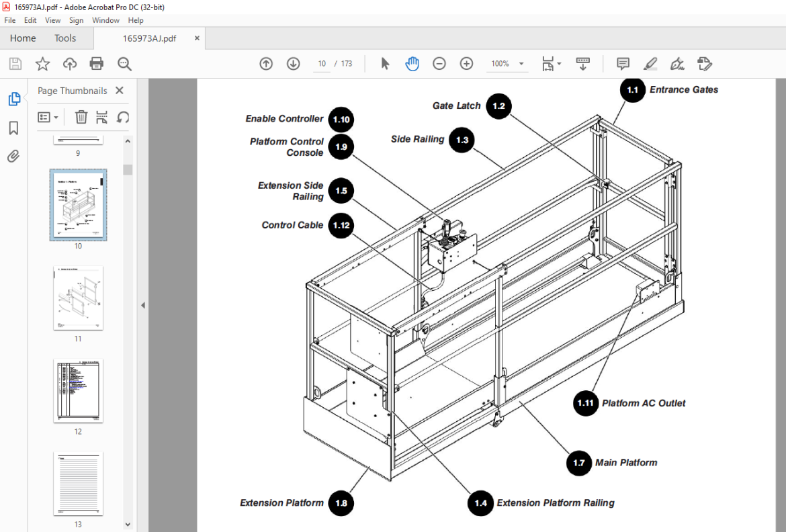The height and width of the screenshot is (532, 786).
Task: Switch to the Tools tab
Action: coord(65,38)
